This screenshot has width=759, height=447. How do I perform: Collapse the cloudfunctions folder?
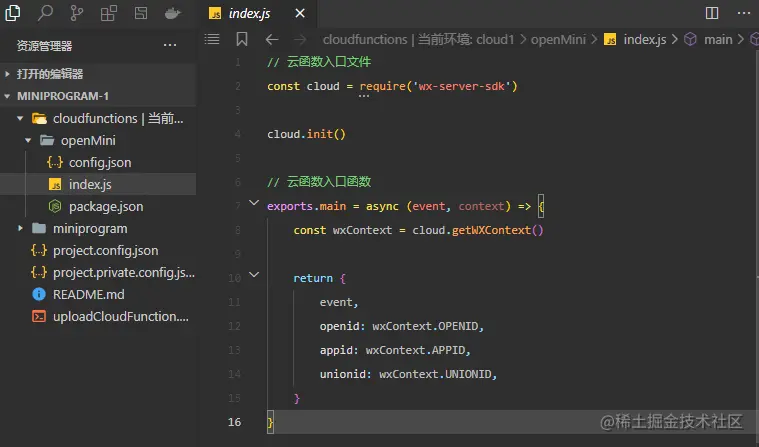click(x=20, y=118)
